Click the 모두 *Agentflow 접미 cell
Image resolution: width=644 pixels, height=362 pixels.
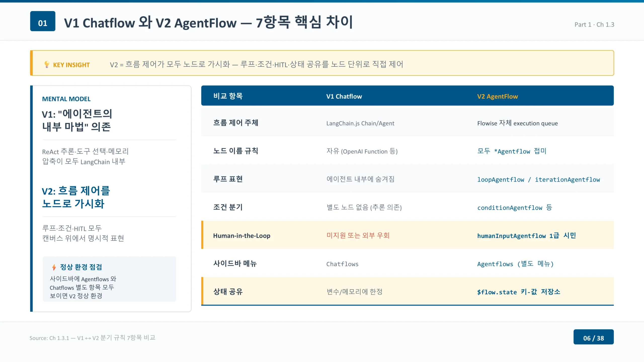point(512,151)
